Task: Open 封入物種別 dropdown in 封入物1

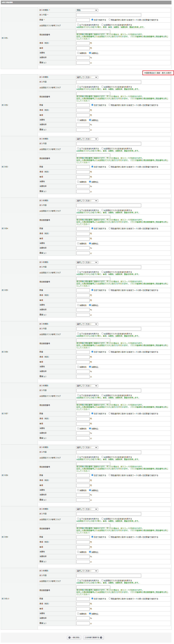Action: [87, 10]
